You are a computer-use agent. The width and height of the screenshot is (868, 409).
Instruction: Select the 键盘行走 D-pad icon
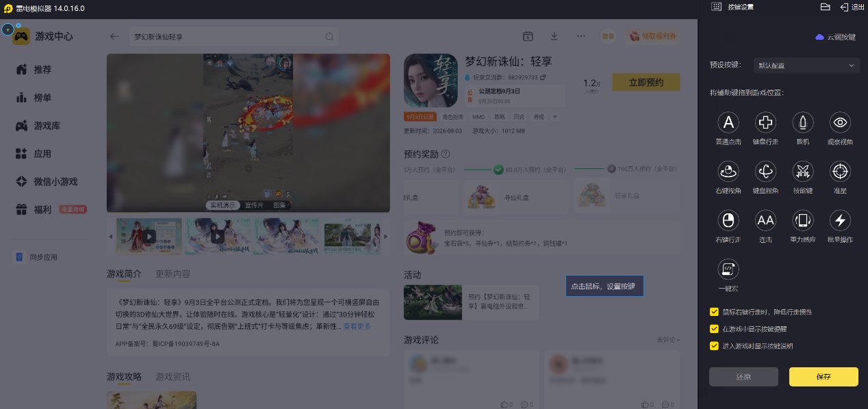tap(765, 123)
